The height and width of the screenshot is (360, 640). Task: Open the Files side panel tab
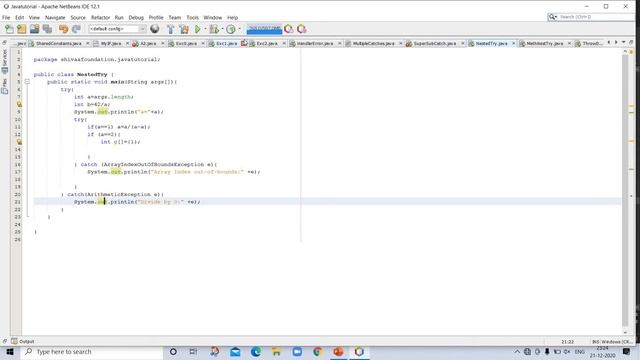tap(4, 86)
